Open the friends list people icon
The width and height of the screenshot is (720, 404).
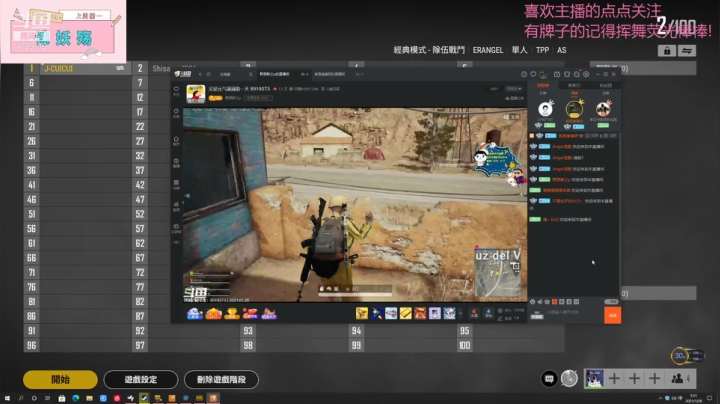point(677,379)
